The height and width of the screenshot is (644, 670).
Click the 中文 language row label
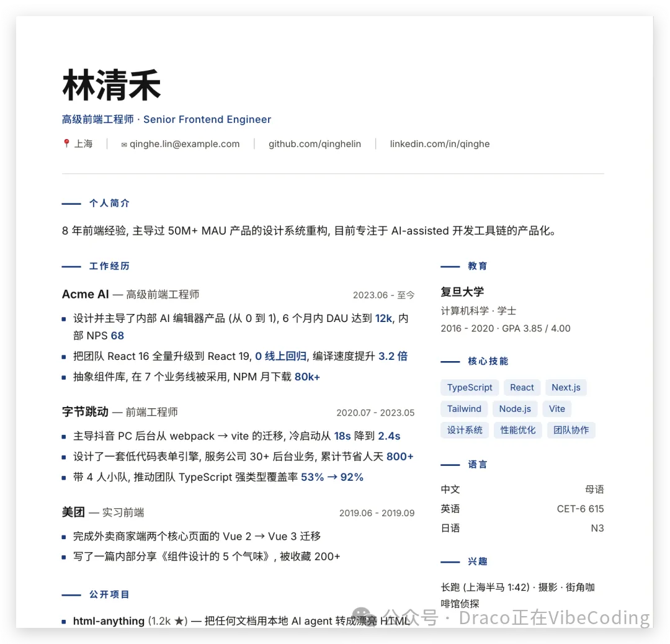pos(450,490)
